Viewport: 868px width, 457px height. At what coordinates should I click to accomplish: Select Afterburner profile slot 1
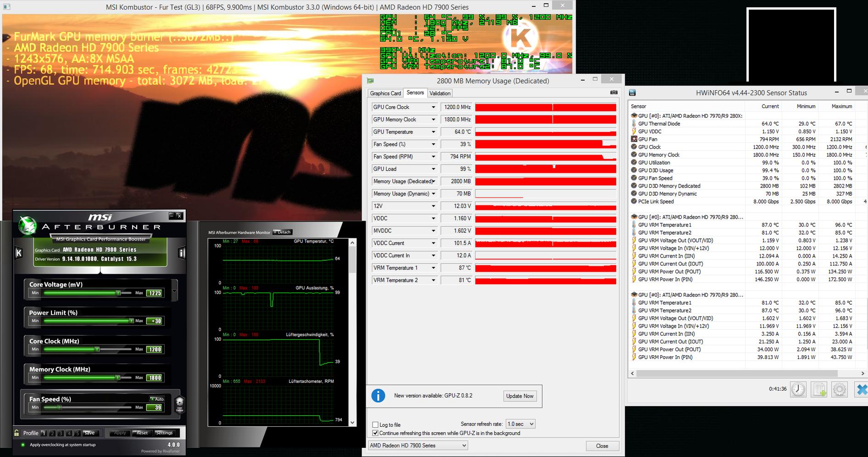tap(44, 433)
